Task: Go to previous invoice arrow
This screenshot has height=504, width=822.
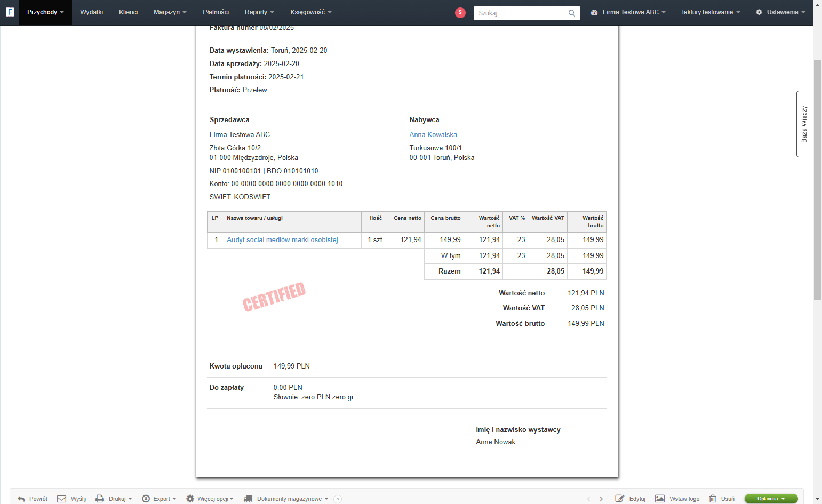Action: pyautogui.click(x=589, y=499)
